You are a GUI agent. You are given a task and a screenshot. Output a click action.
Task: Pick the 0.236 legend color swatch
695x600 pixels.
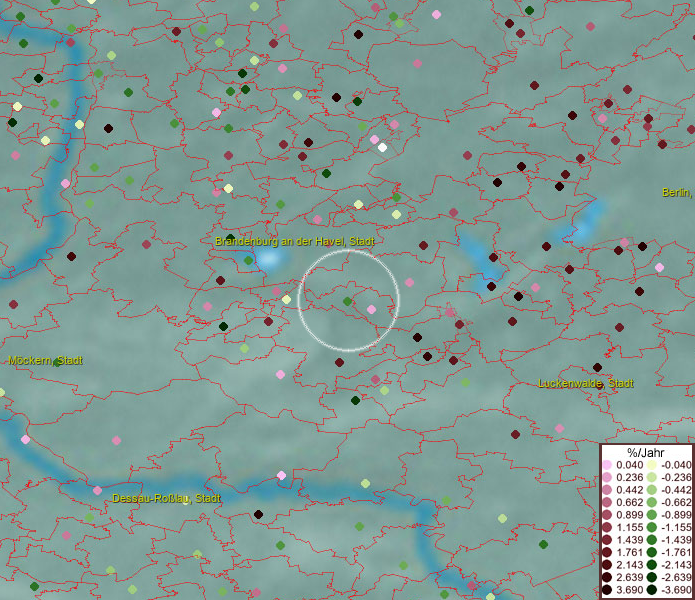coord(607,477)
